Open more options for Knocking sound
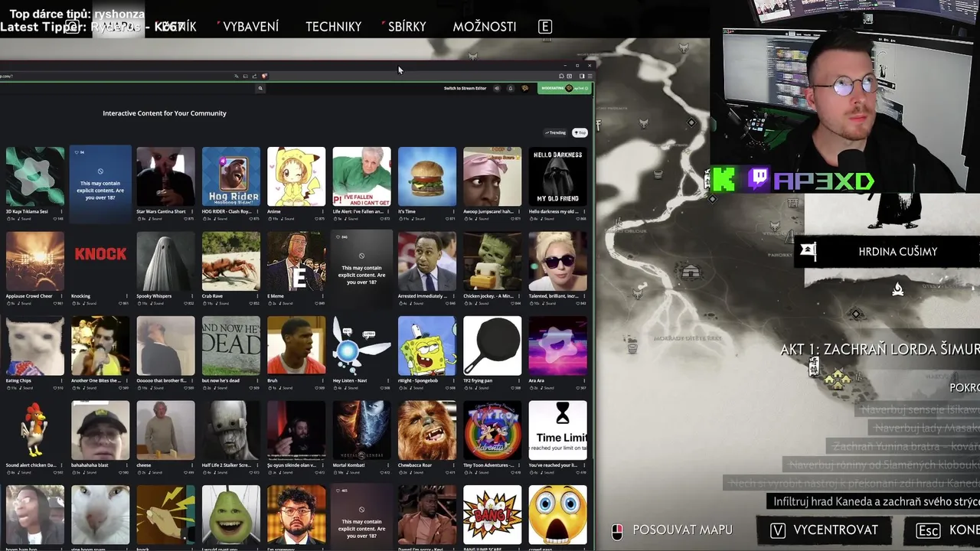Screen dimensions: 980x551 pos(126,296)
